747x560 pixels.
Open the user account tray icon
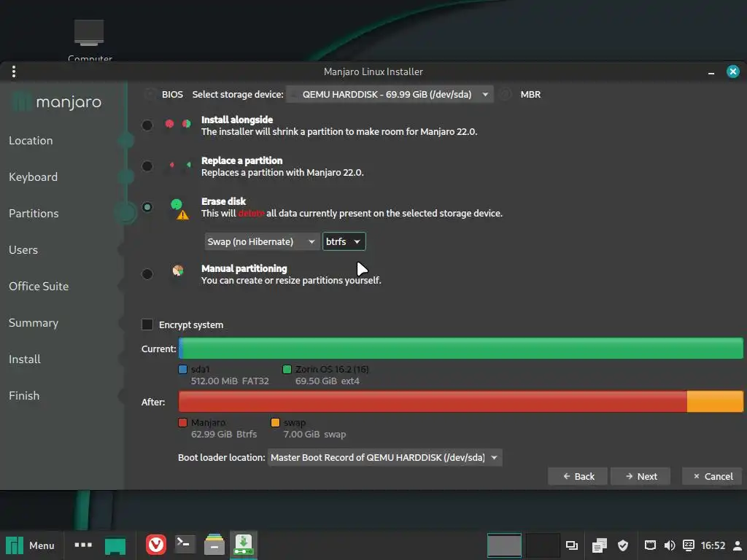[x=737, y=545]
